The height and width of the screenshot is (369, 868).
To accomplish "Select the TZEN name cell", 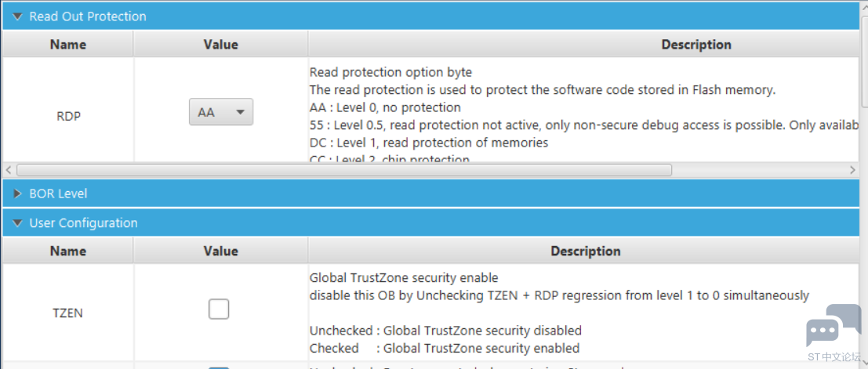I will [67, 313].
